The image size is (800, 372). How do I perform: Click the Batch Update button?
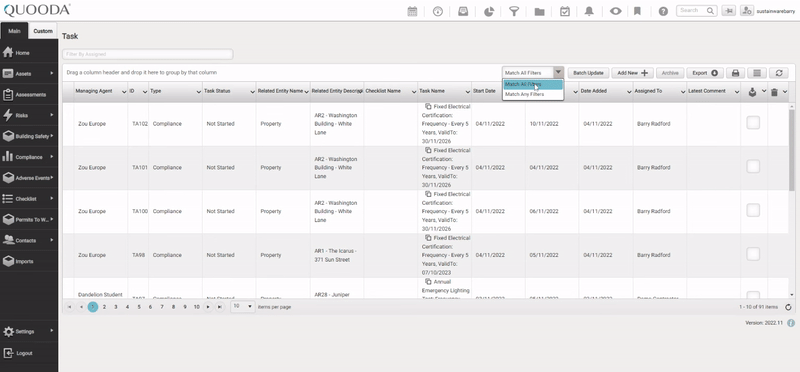pyautogui.click(x=588, y=73)
